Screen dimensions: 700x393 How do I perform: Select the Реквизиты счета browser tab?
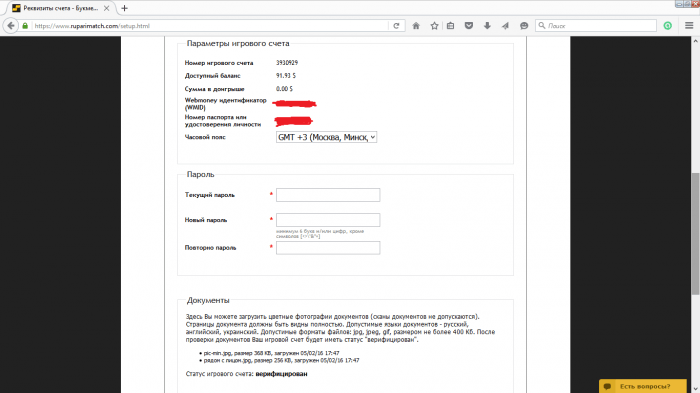[61, 8]
